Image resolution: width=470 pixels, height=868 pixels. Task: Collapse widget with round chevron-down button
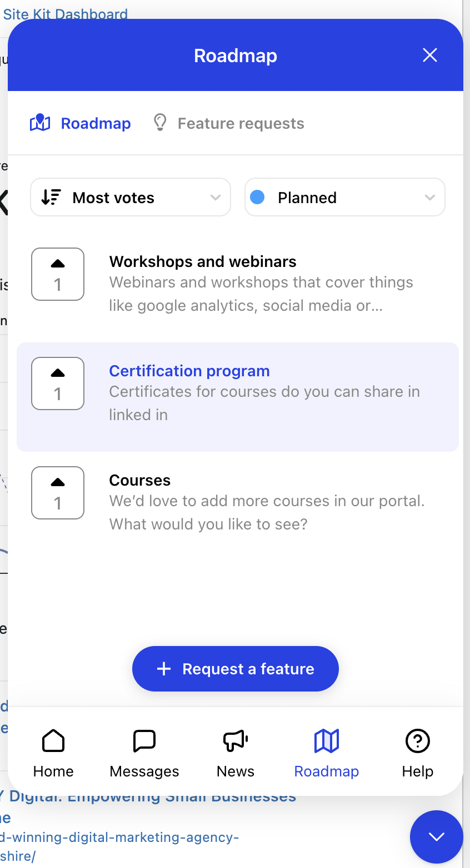(437, 837)
